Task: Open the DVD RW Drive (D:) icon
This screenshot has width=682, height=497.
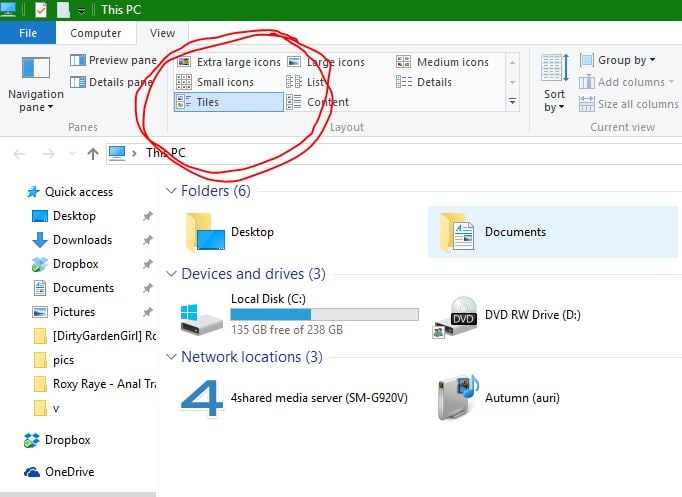Action: tap(456, 316)
